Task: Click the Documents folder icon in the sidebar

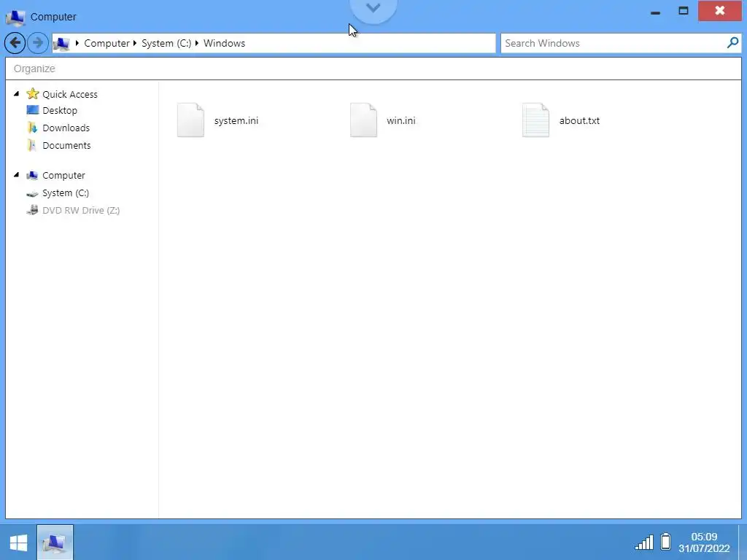Action: tap(32, 145)
